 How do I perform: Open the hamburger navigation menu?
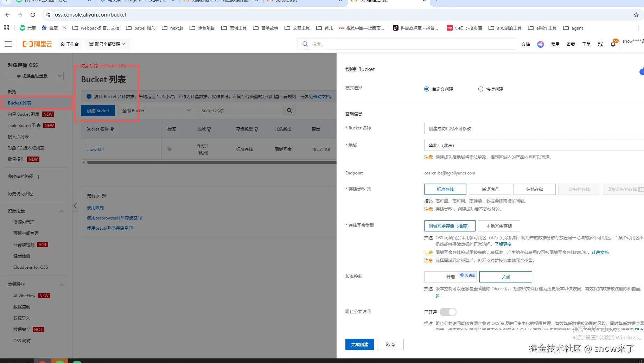coord(8,44)
